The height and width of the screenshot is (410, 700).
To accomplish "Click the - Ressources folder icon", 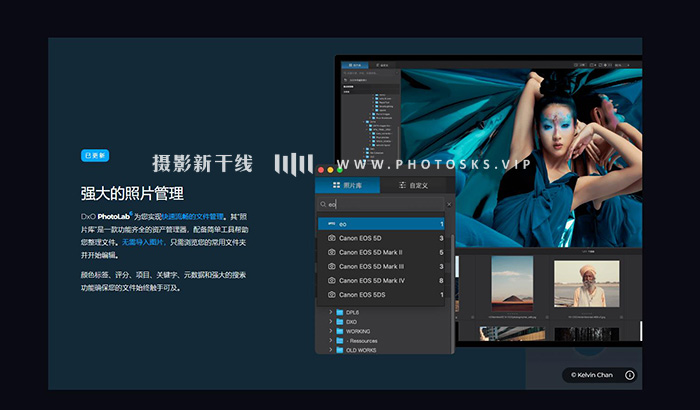I will point(340,340).
